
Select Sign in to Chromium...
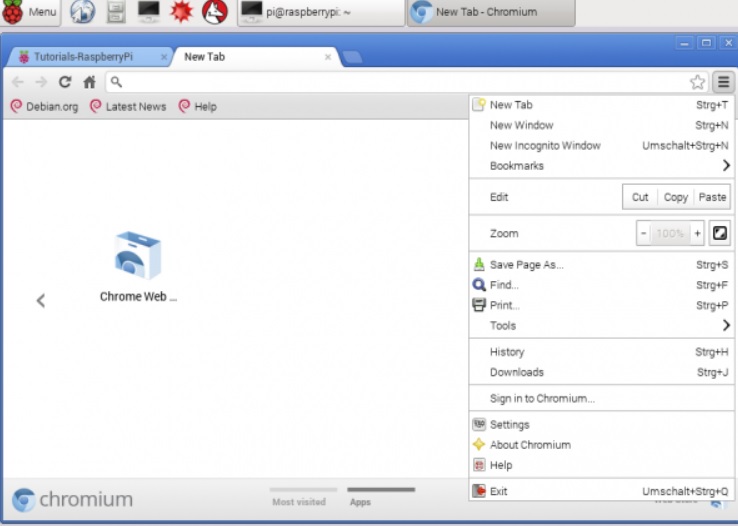click(601, 398)
